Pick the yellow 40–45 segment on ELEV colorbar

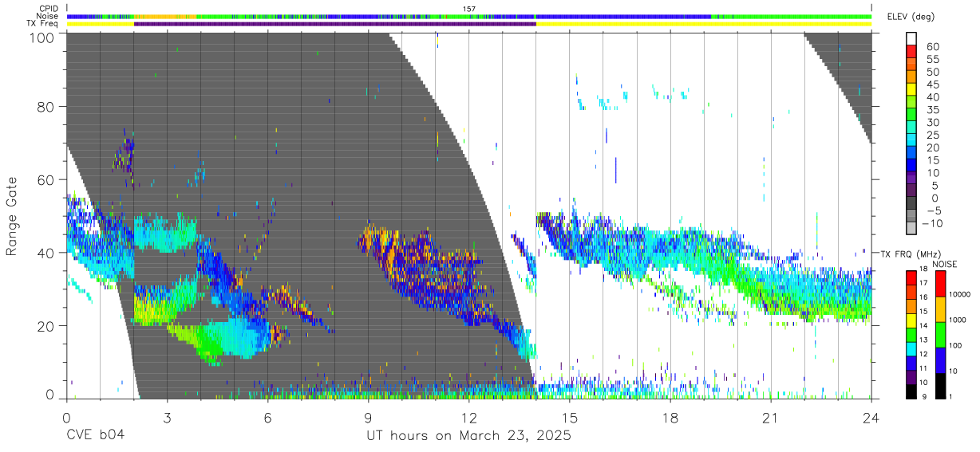pyautogui.click(x=911, y=90)
